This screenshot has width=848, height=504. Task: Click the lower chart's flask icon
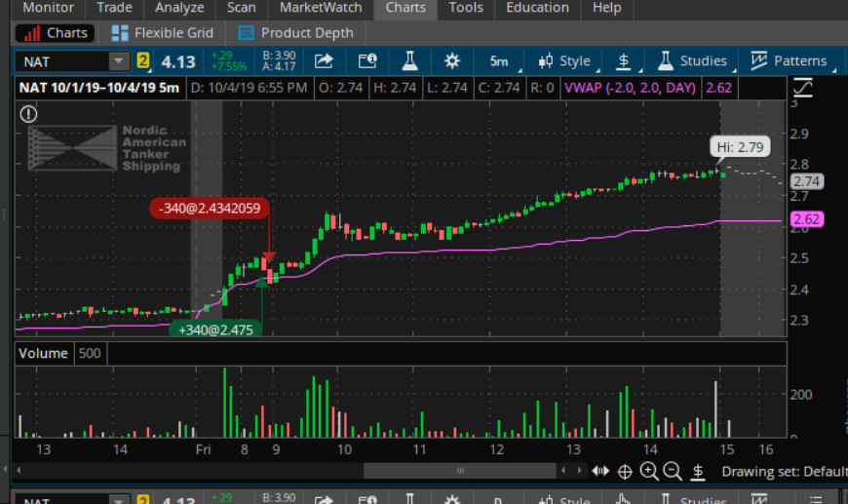(409, 500)
